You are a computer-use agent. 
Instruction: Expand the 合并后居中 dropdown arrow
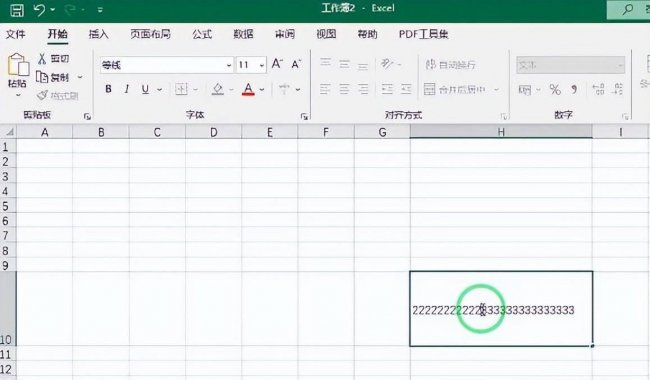click(496, 90)
